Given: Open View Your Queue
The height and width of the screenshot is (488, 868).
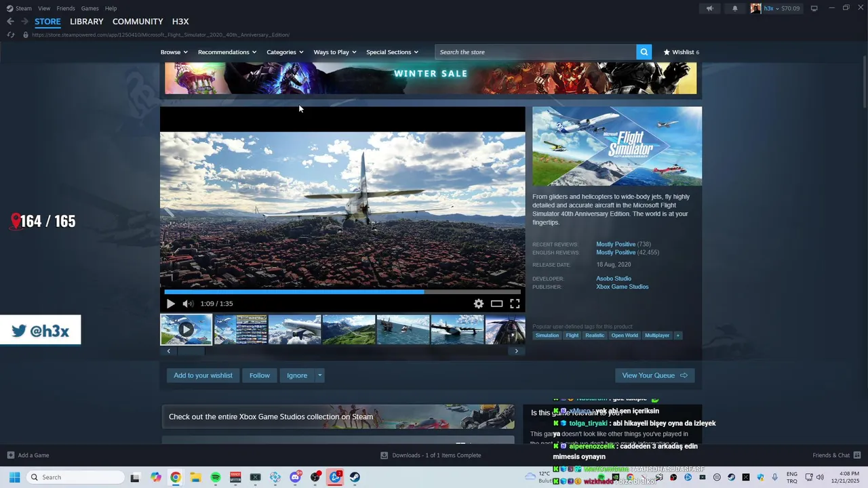Looking at the screenshot, I should [654, 375].
